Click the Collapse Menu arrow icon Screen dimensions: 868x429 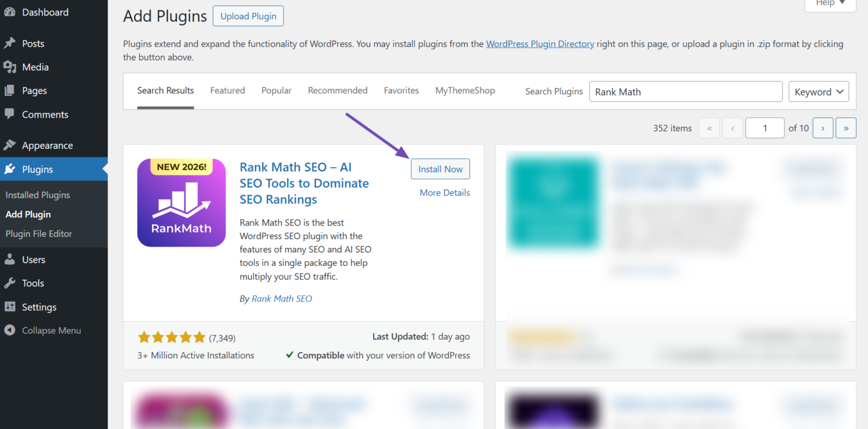pos(9,330)
